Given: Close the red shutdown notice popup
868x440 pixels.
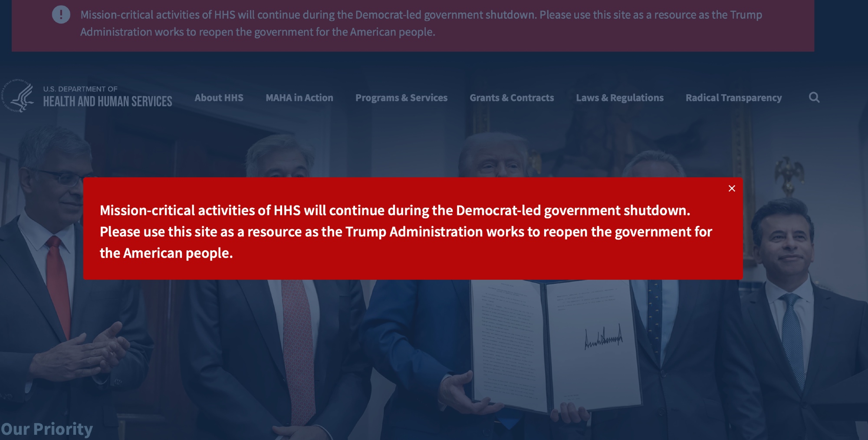Looking at the screenshot, I should pyautogui.click(x=732, y=189).
